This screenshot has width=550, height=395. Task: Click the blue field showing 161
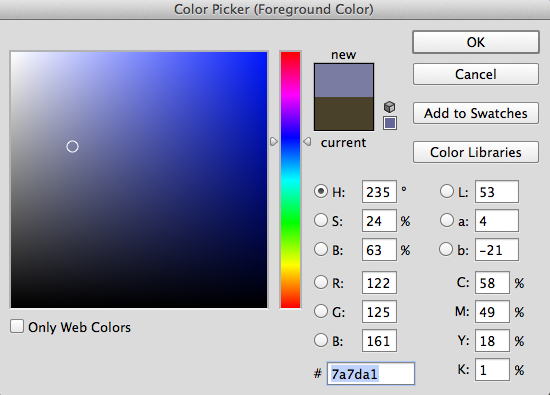point(379,341)
